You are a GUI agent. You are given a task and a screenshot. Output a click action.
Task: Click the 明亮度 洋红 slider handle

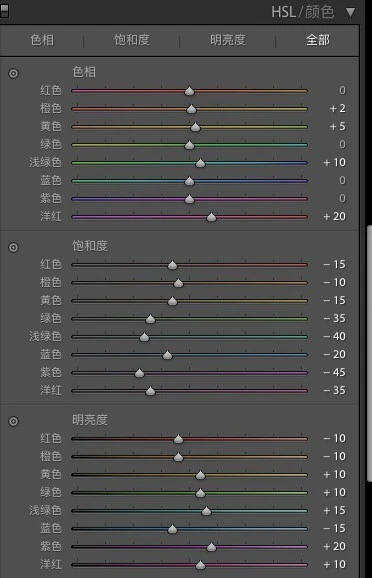[200, 565]
